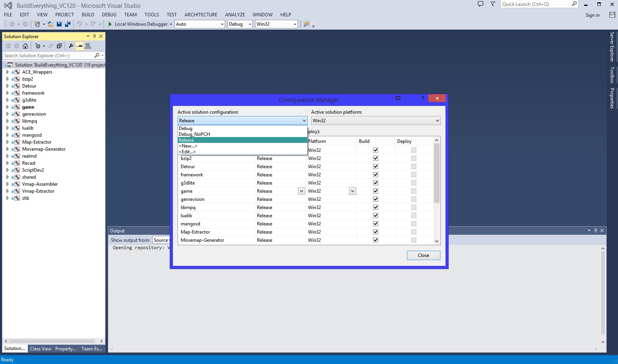Click the Properties wrench icon
This screenshot has width=618, height=364.
[x=71, y=46]
